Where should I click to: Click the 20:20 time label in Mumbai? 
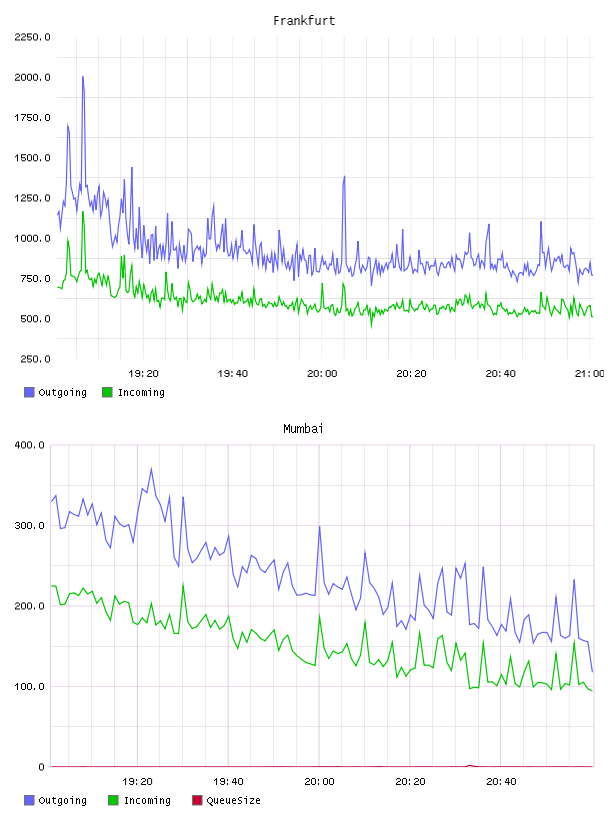tap(410, 782)
